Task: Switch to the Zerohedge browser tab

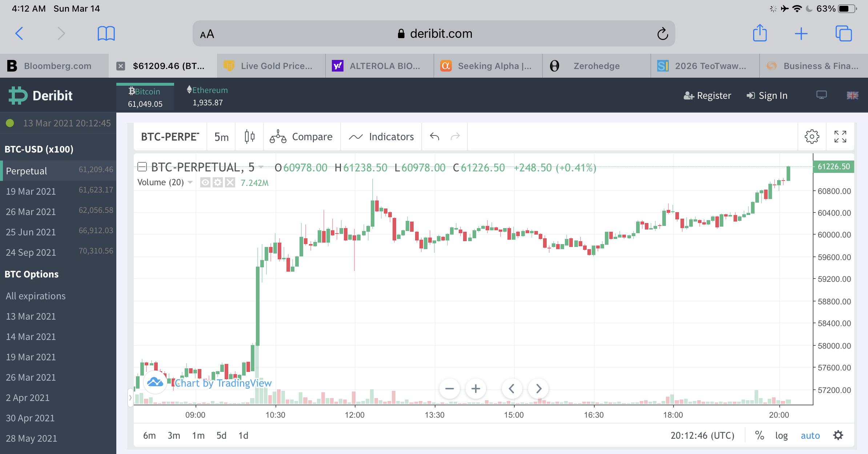Action: (x=596, y=66)
